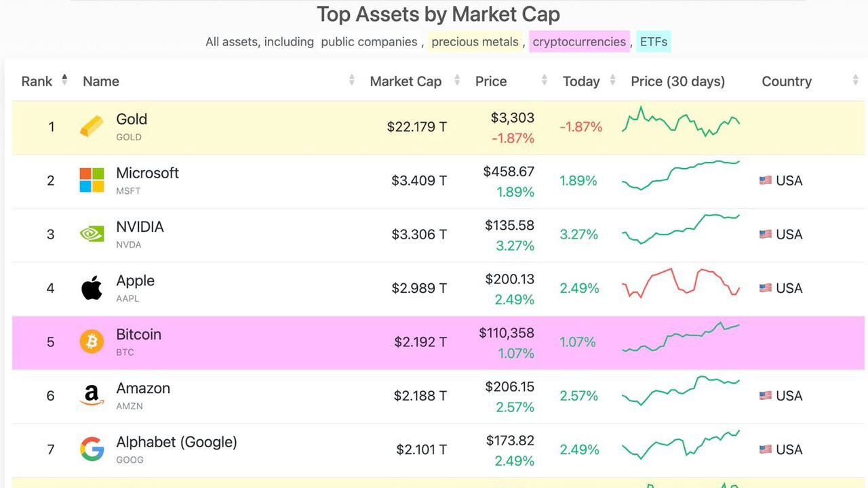
Task: Open the Bitcoin 30-day price chart
Action: [x=681, y=337]
